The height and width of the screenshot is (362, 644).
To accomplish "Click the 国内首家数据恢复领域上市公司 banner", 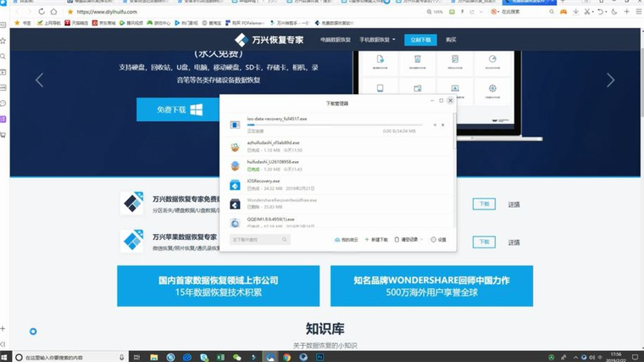I will tap(218, 286).
